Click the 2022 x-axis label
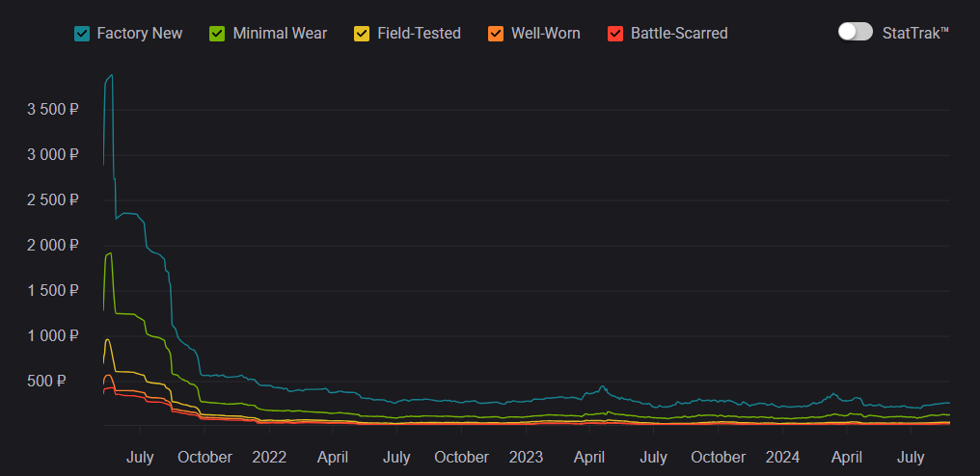980x476 pixels. (x=269, y=457)
